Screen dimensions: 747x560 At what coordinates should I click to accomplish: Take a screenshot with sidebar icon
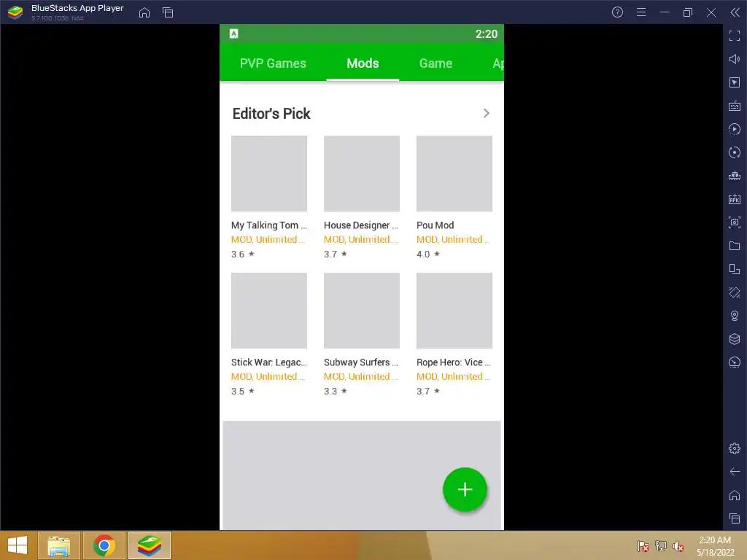735,222
